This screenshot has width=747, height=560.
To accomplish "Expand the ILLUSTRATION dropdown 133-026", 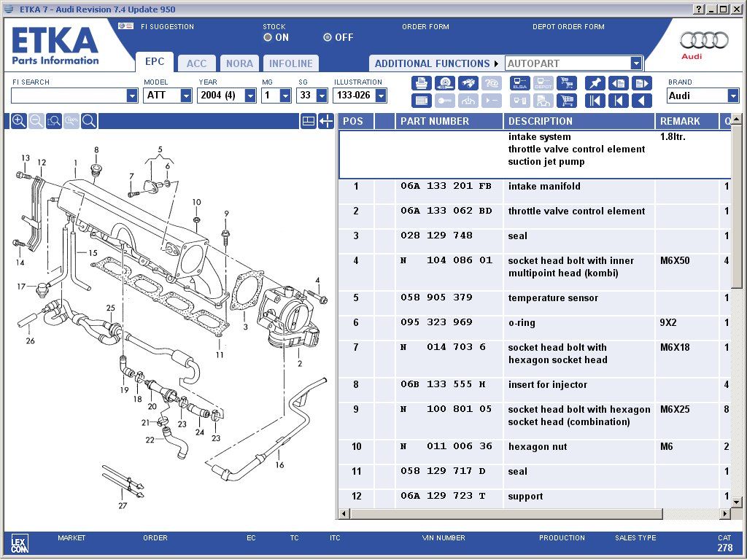I will pos(381,96).
